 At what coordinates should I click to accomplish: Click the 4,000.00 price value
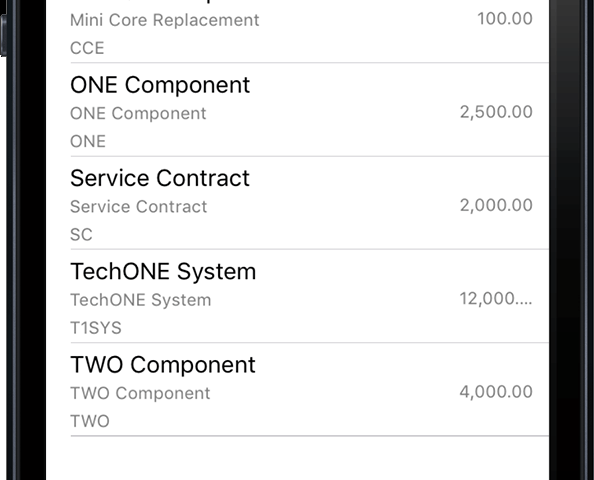pyautogui.click(x=496, y=392)
